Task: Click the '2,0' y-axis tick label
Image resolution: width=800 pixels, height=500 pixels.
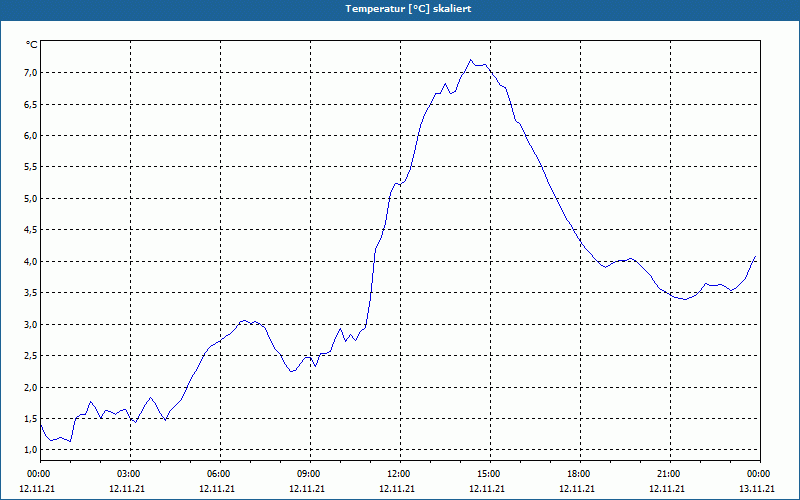Action: click(31, 387)
